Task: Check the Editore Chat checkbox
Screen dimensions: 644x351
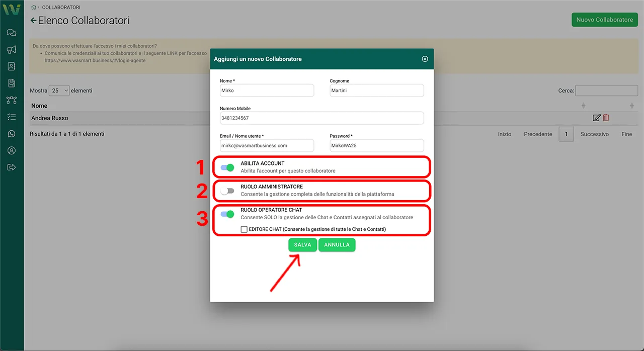Action: [244, 229]
